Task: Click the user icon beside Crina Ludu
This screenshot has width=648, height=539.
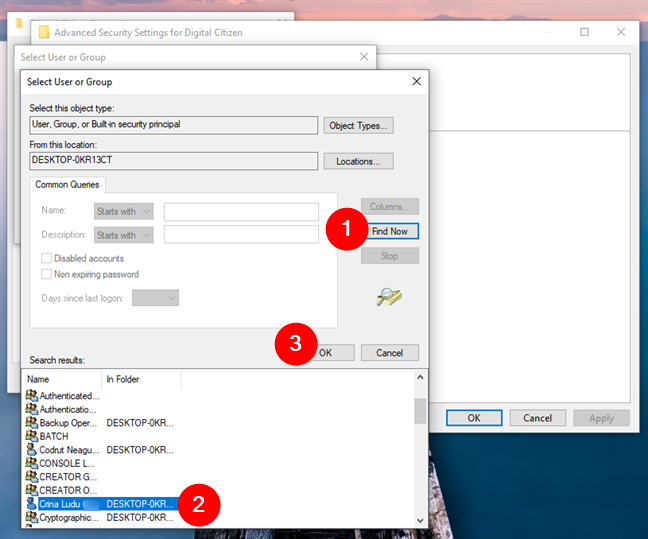Action: click(x=31, y=503)
